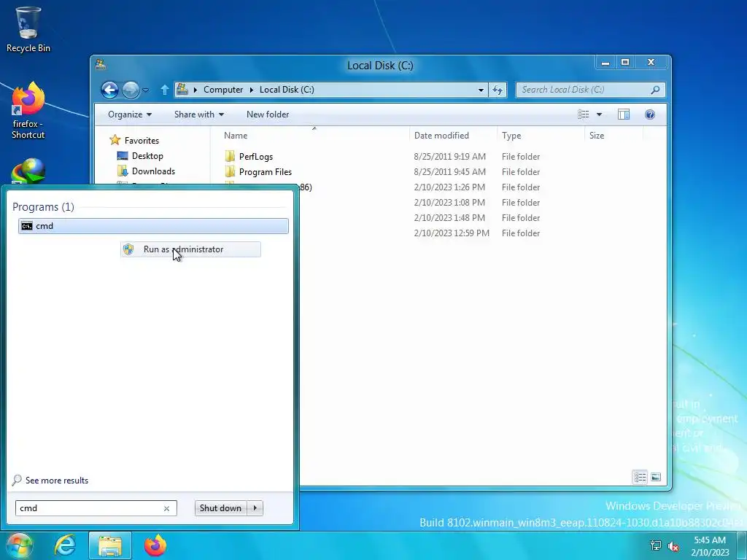Image resolution: width=747 pixels, height=560 pixels.
Task: Click the cmd icon in Programs results
Action: point(27,226)
